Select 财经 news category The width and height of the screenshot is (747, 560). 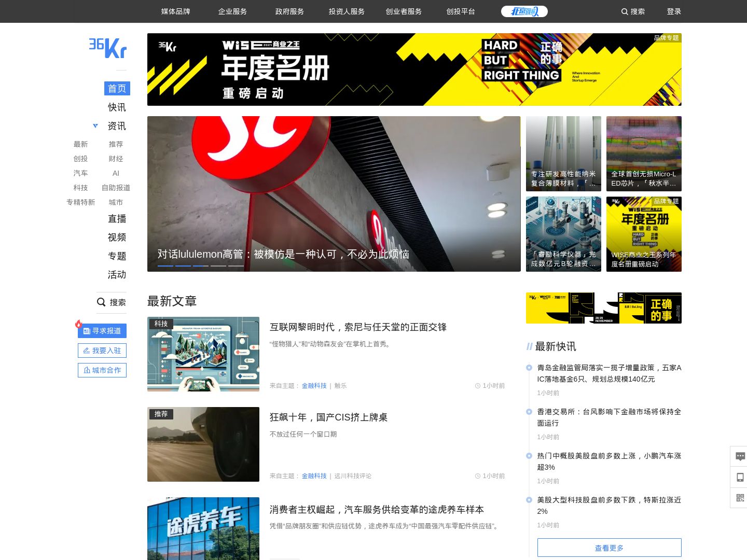[x=116, y=159]
